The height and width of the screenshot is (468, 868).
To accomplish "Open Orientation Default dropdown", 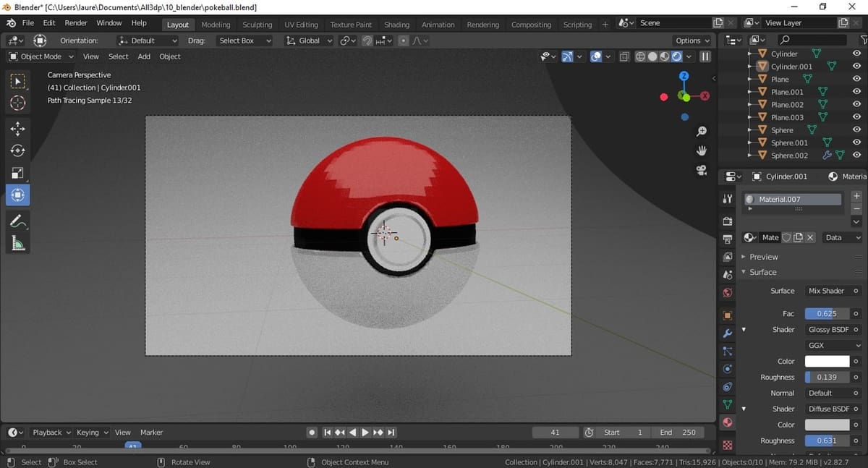I will click(x=148, y=41).
